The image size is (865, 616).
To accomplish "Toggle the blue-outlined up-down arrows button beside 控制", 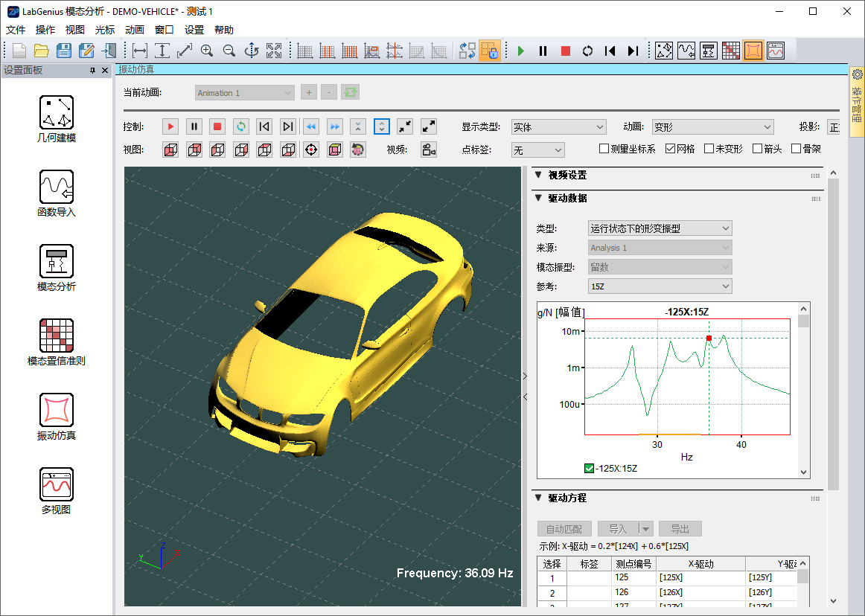I will click(382, 126).
